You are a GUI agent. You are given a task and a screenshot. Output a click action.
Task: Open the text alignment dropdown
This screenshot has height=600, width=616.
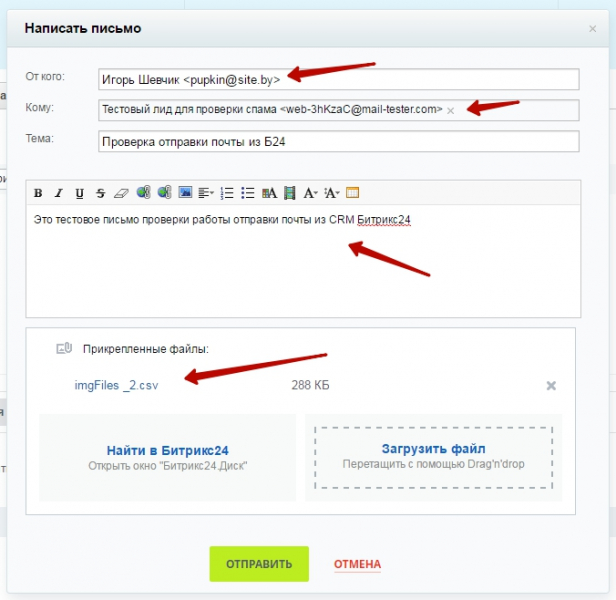pyautogui.click(x=206, y=193)
